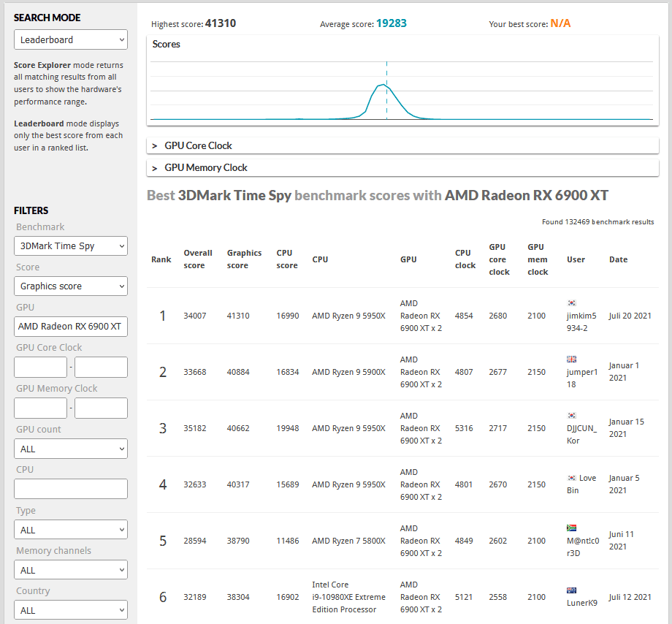Open the Search Mode Leaderboard dropdown
672x624 pixels.
(71, 40)
